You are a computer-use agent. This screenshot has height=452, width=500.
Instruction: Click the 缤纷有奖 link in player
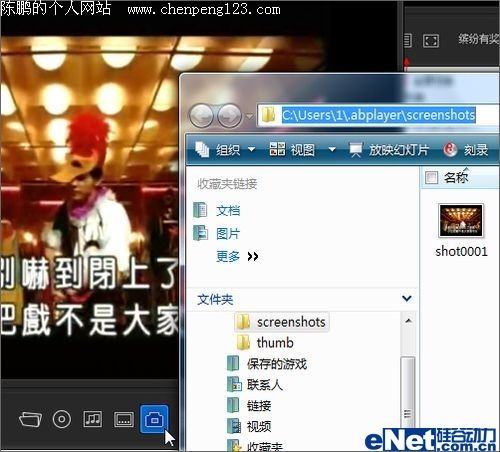(x=479, y=39)
